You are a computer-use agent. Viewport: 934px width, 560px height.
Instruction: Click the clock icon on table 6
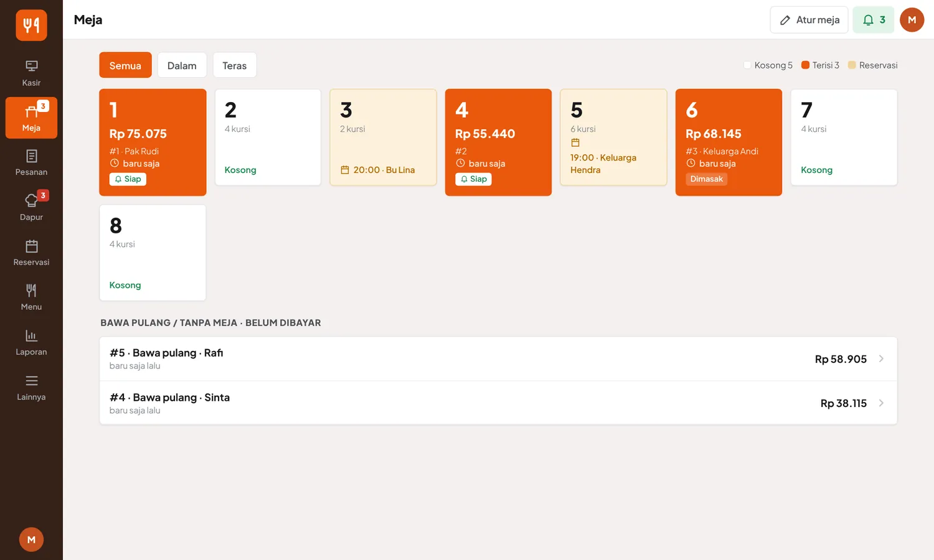pyautogui.click(x=691, y=163)
